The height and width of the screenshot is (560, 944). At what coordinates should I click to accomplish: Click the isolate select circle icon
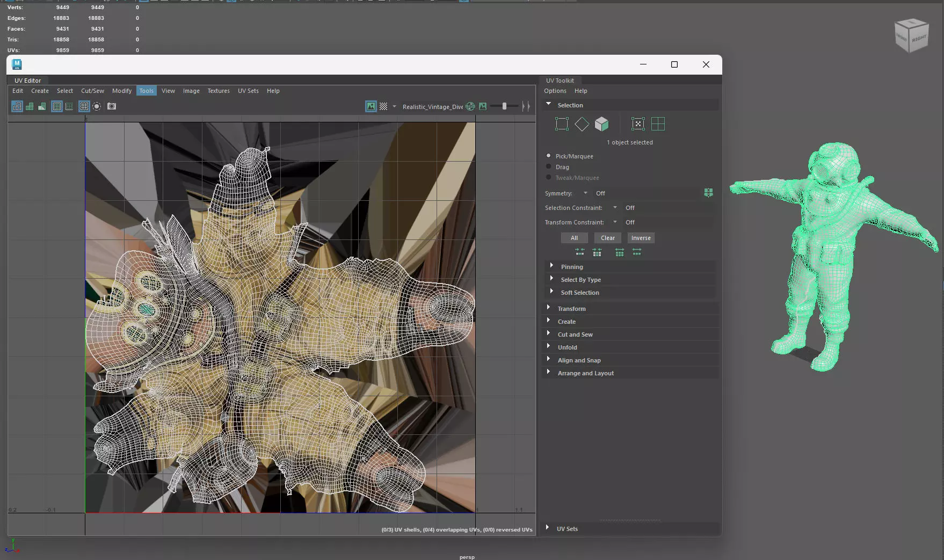[x=97, y=106]
